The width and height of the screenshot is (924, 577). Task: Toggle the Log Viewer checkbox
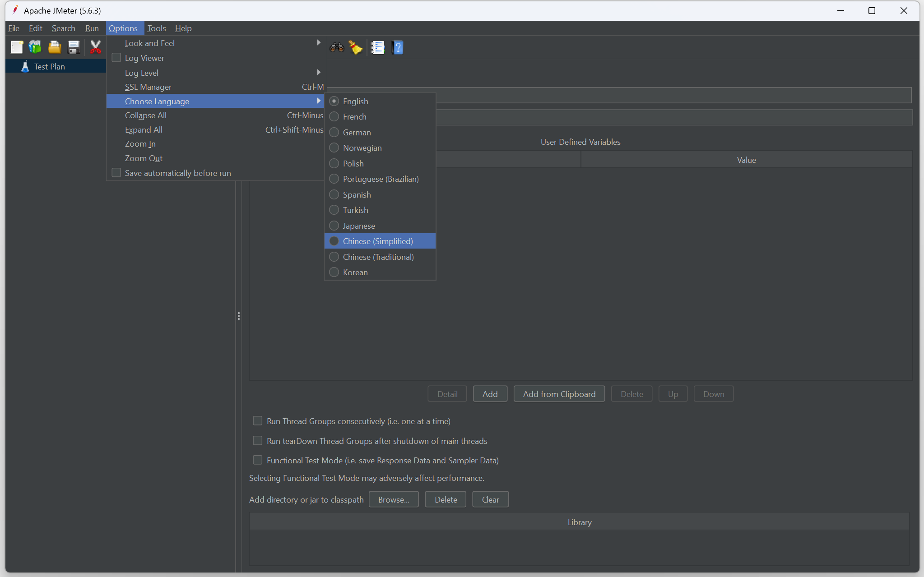point(116,58)
